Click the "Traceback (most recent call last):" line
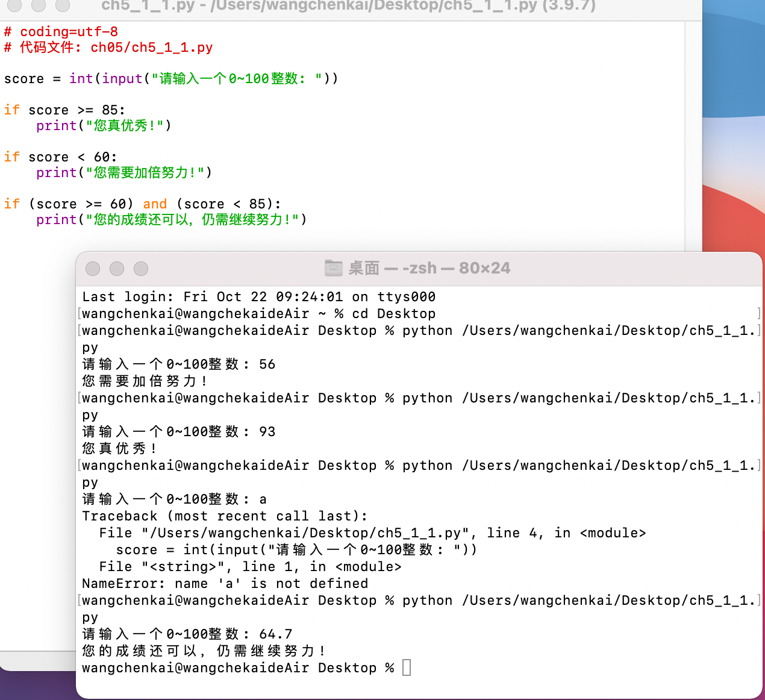The height and width of the screenshot is (700, 765). tap(225, 516)
